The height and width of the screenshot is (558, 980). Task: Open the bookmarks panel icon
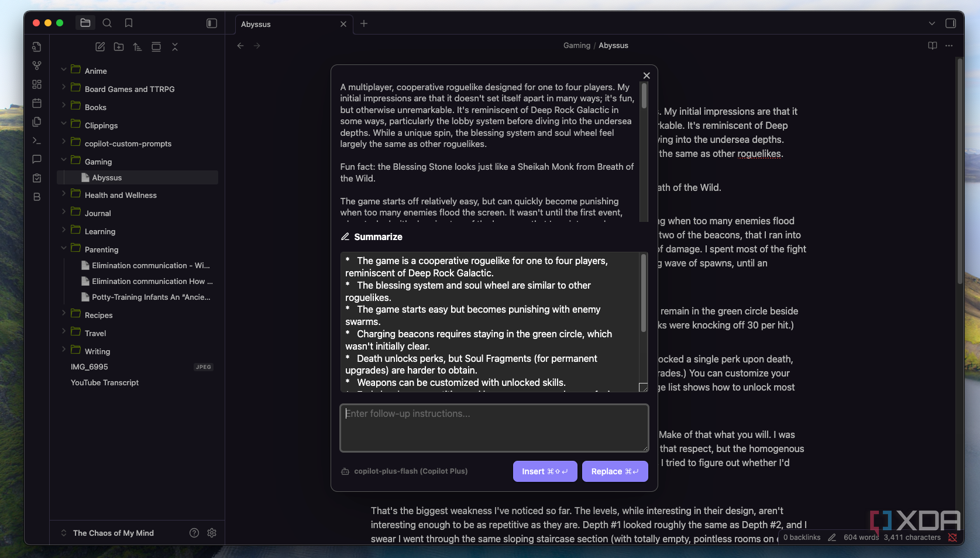point(129,23)
